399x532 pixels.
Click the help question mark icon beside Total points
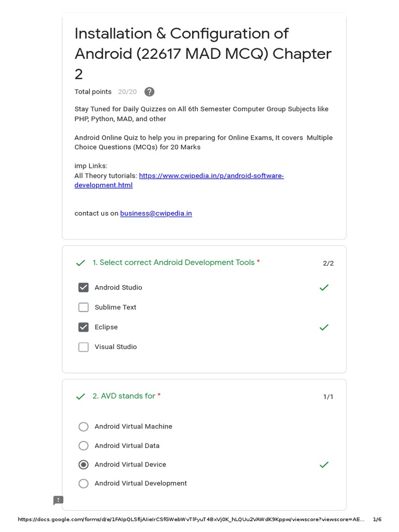click(x=149, y=92)
